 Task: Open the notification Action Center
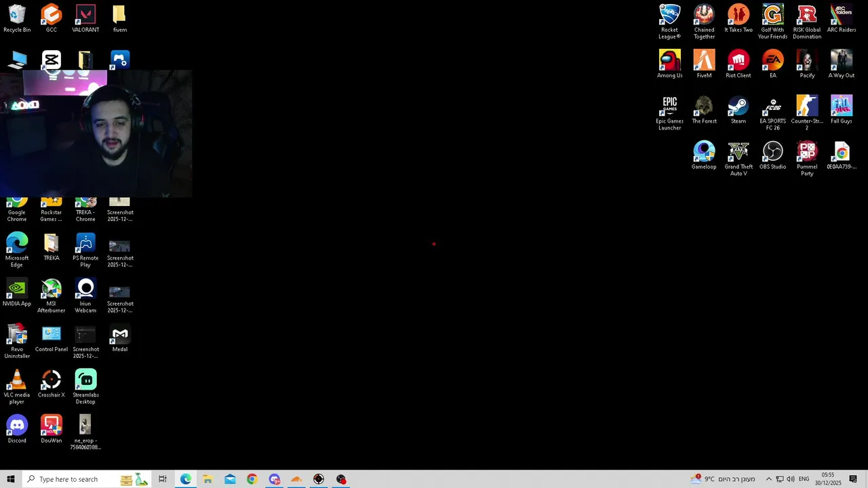tap(853, 479)
